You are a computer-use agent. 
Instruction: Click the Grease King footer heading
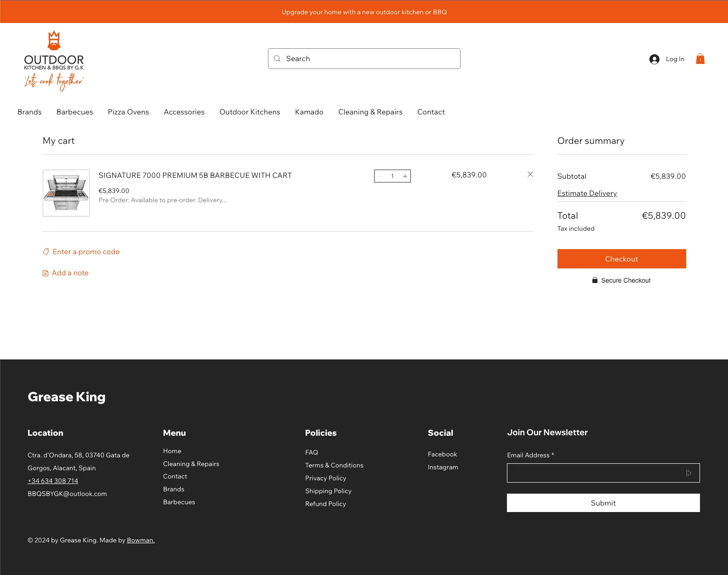(x=67, y=397)
